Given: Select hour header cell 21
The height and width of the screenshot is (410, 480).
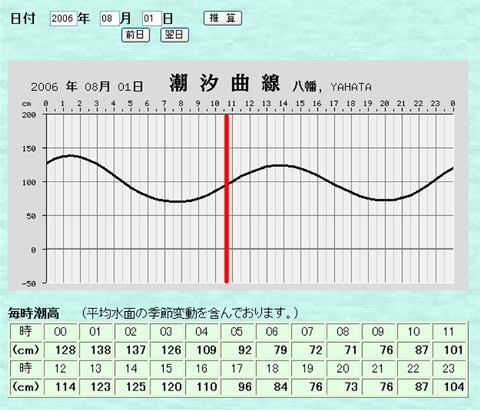Looking at the screenshot, I should click(379, 369).
